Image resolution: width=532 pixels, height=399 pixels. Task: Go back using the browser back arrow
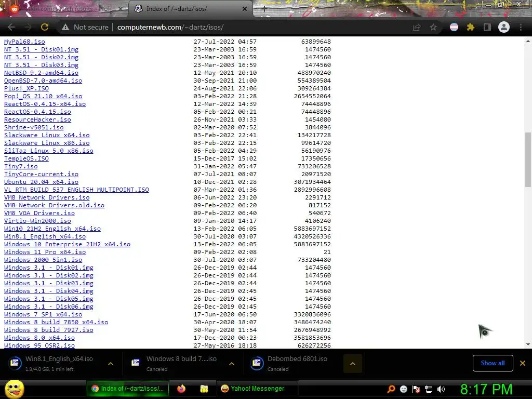11,27
